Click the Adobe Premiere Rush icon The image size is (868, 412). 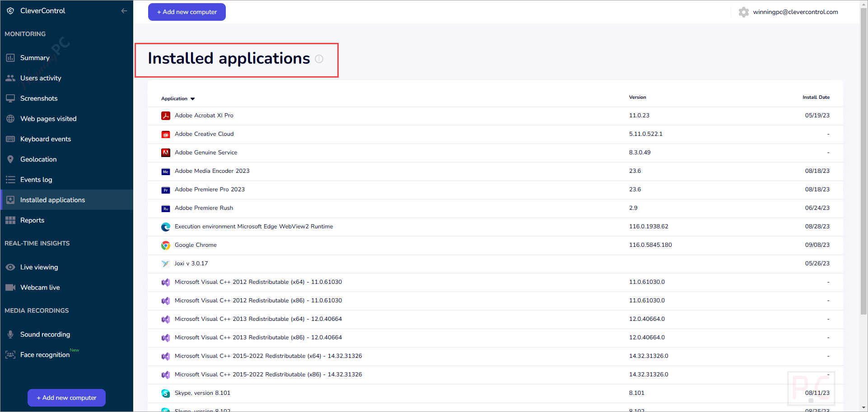(x=166, y=208)
